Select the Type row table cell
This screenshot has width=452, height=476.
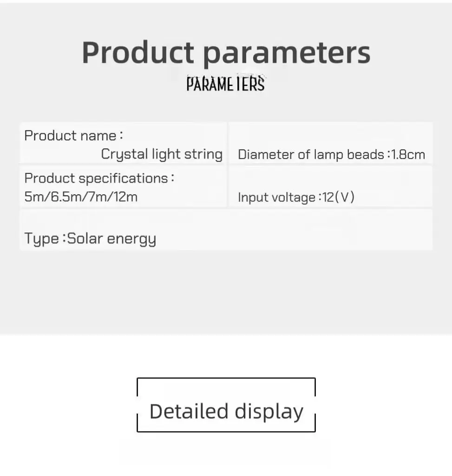pyautogui.click(x=226, y=230)
